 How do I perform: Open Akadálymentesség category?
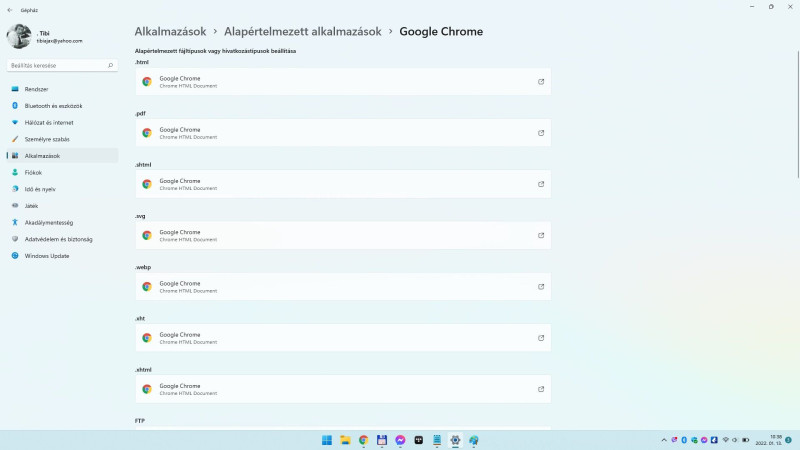[x=62, y=222]
